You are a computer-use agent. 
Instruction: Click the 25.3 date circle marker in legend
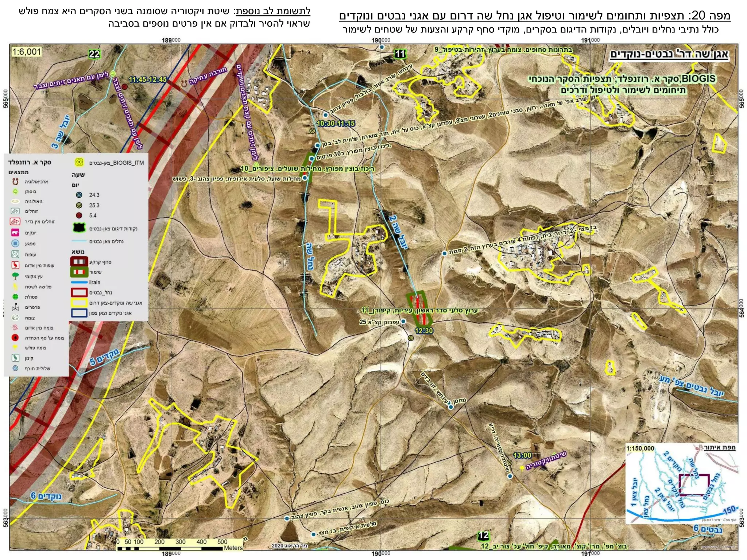[x=79, y=205]
